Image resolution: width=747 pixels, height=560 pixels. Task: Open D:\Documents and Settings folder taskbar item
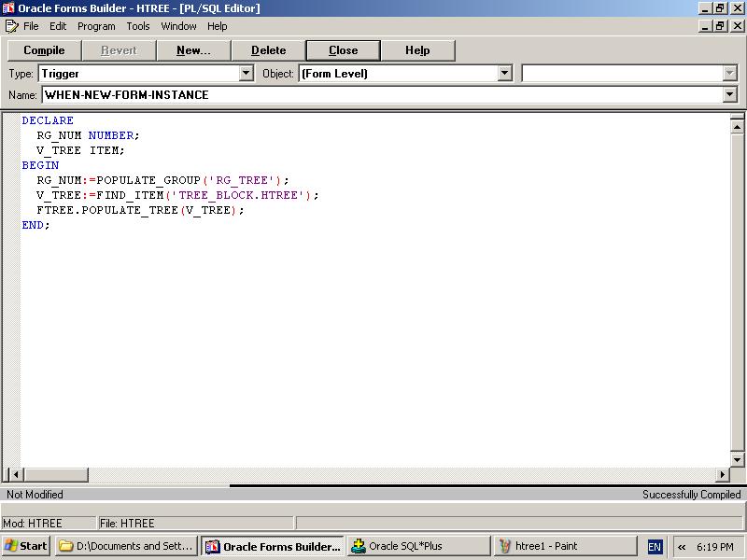tap(126, 546)
